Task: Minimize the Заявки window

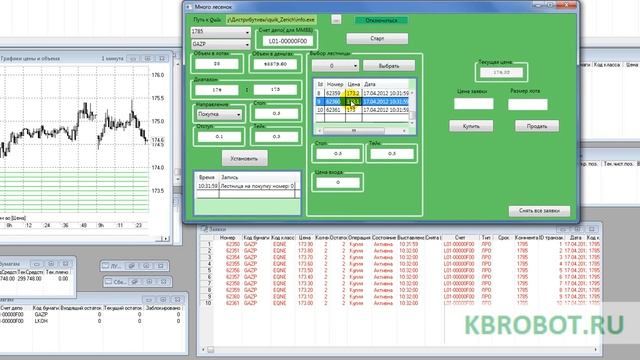Action: point(563,229)
